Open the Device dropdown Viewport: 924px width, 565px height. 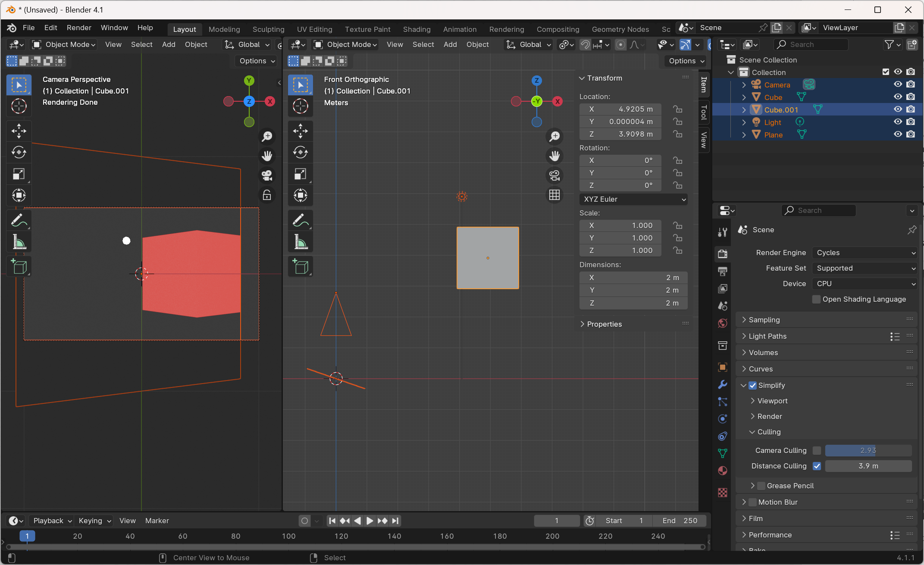point(864,284)
